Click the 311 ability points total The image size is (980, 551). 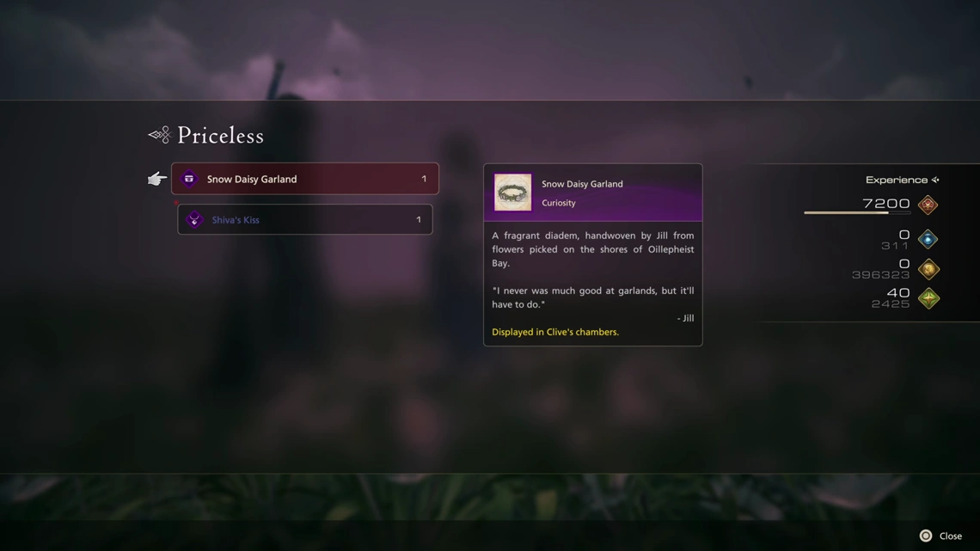point(895,246)
